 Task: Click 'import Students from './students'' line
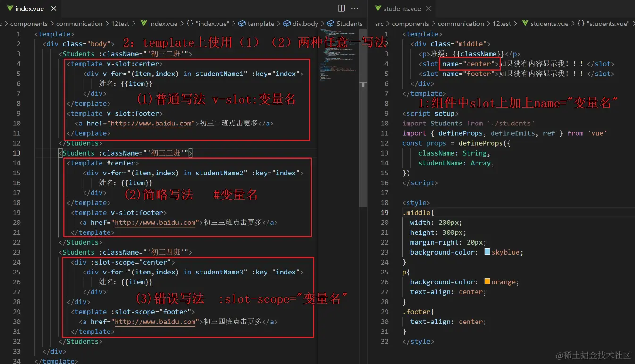[468, 124]
